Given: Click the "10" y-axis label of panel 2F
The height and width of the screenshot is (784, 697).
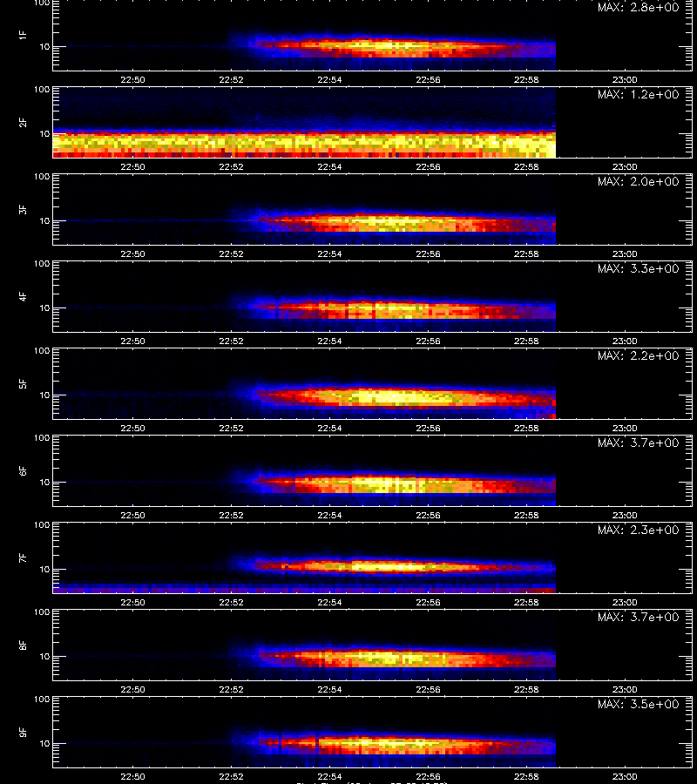Looking at the screenshot, I should coord(44,133).
